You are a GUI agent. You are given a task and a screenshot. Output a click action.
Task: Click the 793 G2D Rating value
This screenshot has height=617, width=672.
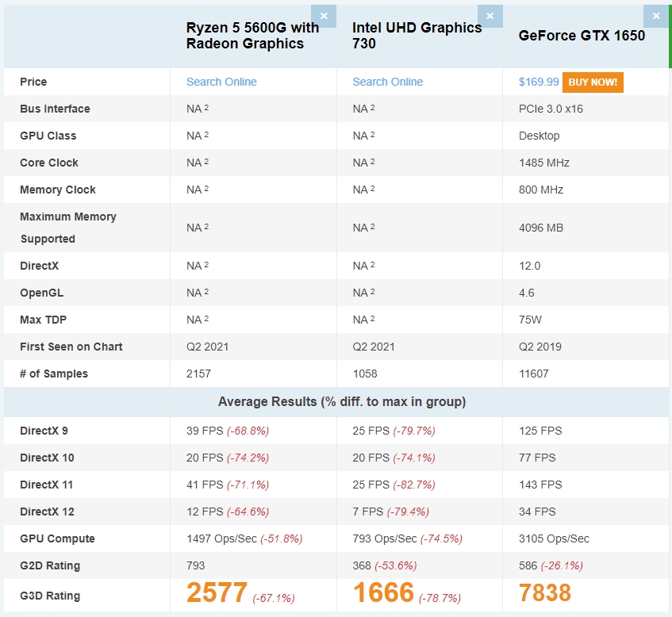pos(195,566)
